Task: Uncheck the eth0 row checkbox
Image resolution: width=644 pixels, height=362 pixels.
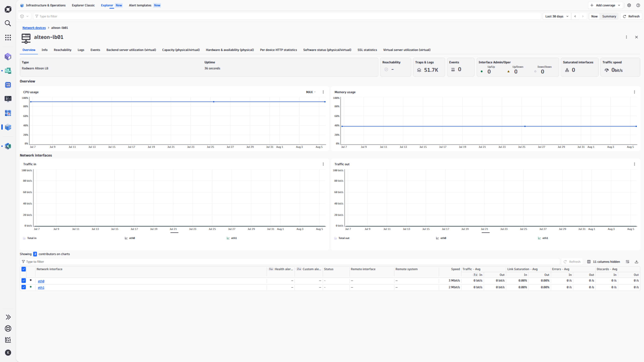Action: tap(23, 281)
